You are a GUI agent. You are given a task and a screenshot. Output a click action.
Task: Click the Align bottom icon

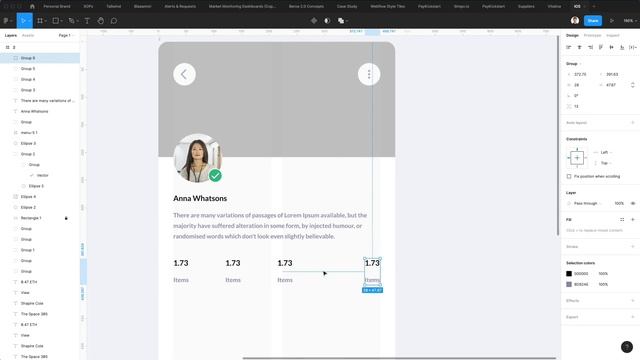click(622, 47)
